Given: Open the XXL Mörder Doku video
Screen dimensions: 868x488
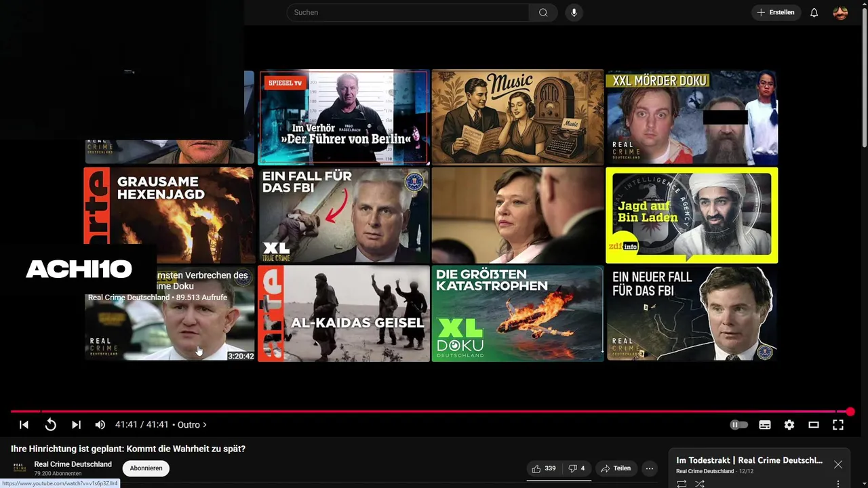Looking at the screenshot, I should [692, 117].
